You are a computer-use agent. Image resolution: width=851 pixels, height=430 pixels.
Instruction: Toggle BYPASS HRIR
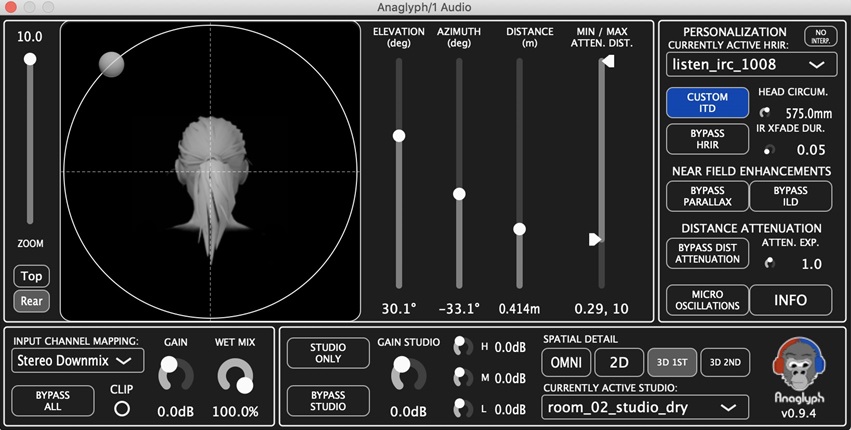[707, 139]
